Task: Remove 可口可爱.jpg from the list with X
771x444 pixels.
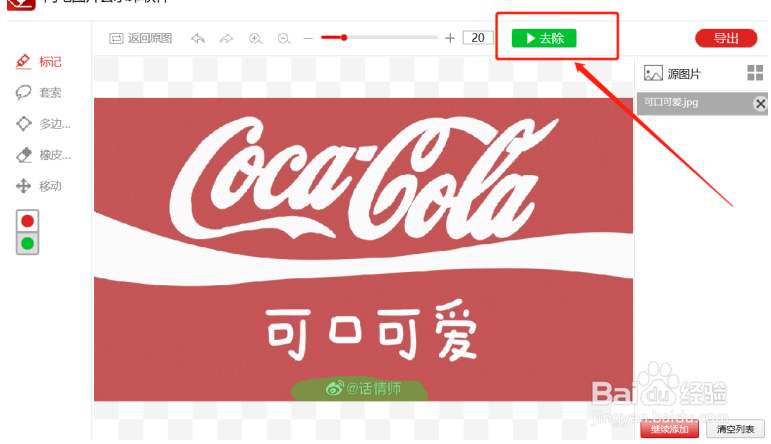Action: pos(760,104)
